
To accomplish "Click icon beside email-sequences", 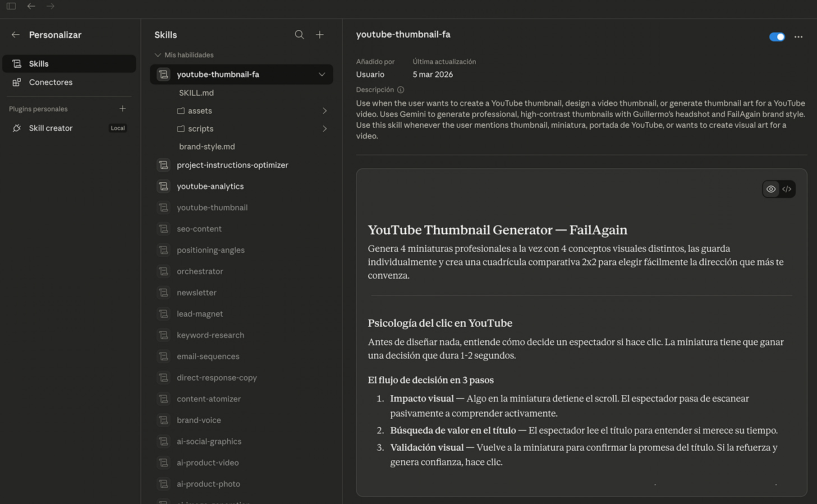I will (163, 357).
